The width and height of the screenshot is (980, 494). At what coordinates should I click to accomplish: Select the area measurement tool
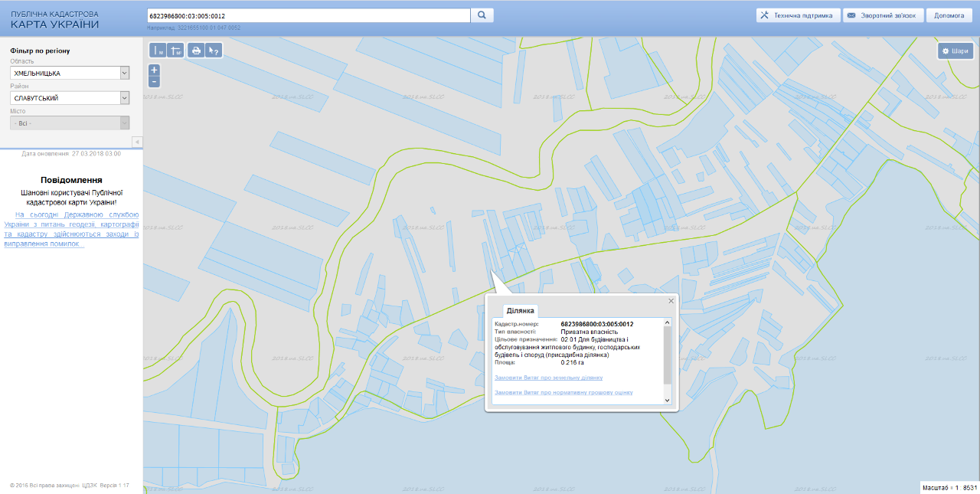(175, 51)
